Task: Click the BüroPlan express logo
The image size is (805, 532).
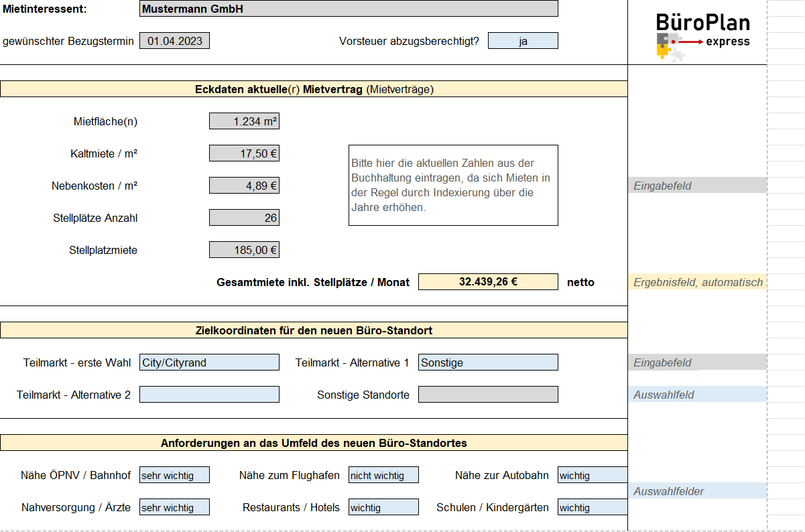Action: [x=703, y=36]
